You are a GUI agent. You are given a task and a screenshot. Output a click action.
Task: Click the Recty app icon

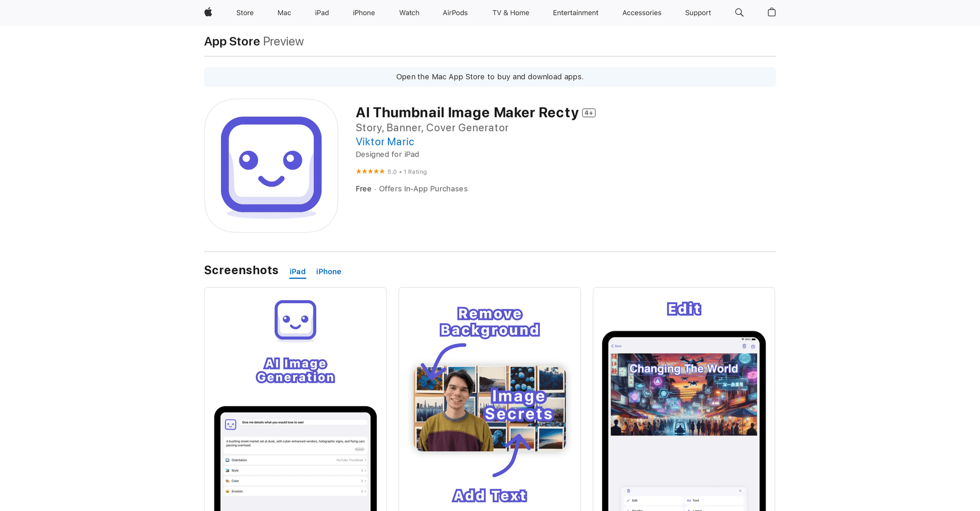click(271, 165)
